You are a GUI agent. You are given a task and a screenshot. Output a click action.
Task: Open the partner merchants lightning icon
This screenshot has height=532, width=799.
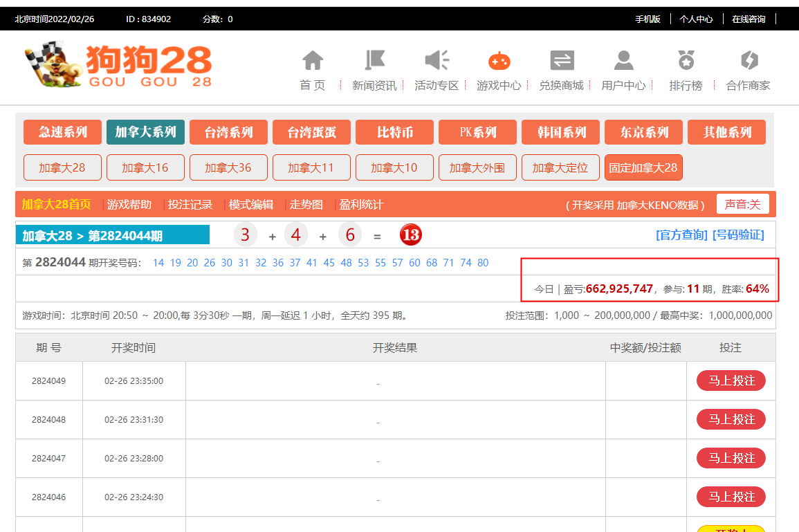749,61
